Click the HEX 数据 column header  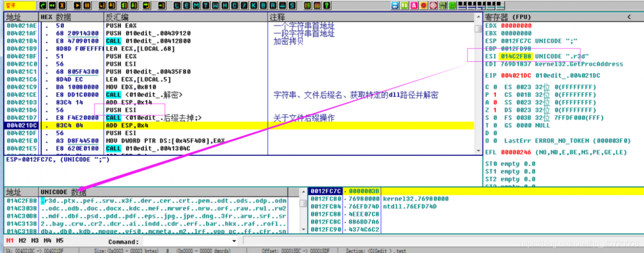[56, 17]
